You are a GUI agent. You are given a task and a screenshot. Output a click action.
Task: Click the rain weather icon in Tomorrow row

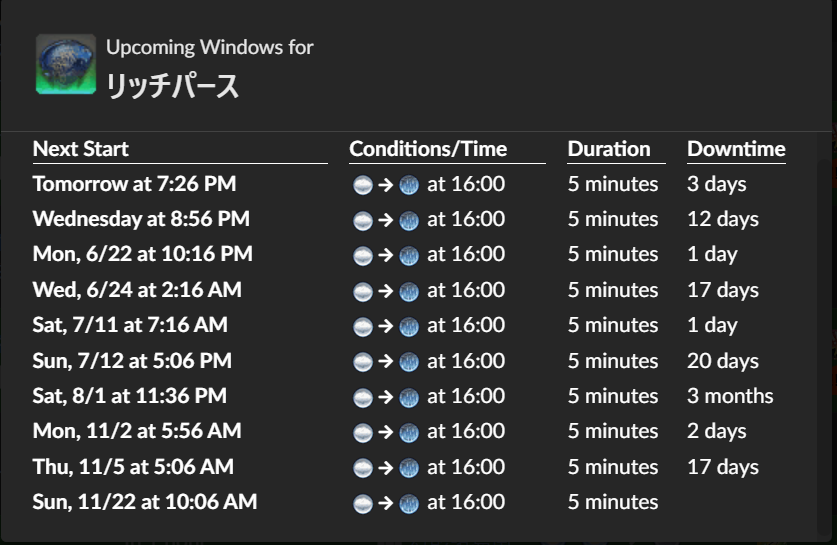coord(409,185)
